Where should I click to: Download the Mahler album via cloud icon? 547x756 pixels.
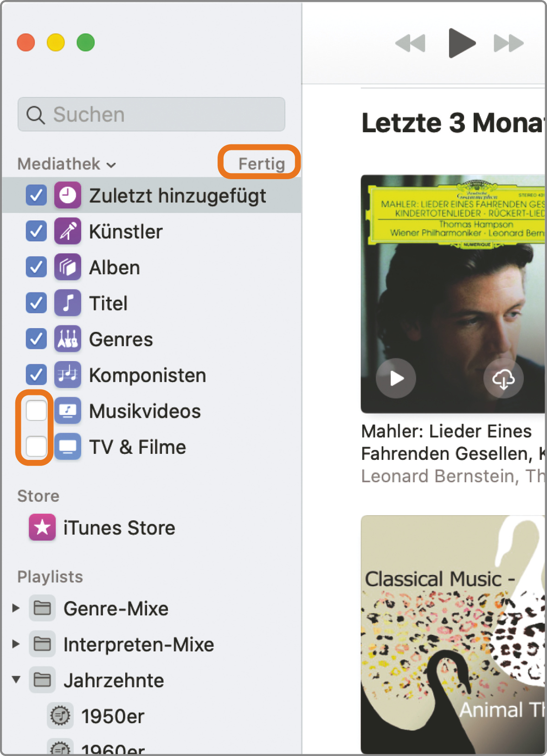(x=503, y=379)
